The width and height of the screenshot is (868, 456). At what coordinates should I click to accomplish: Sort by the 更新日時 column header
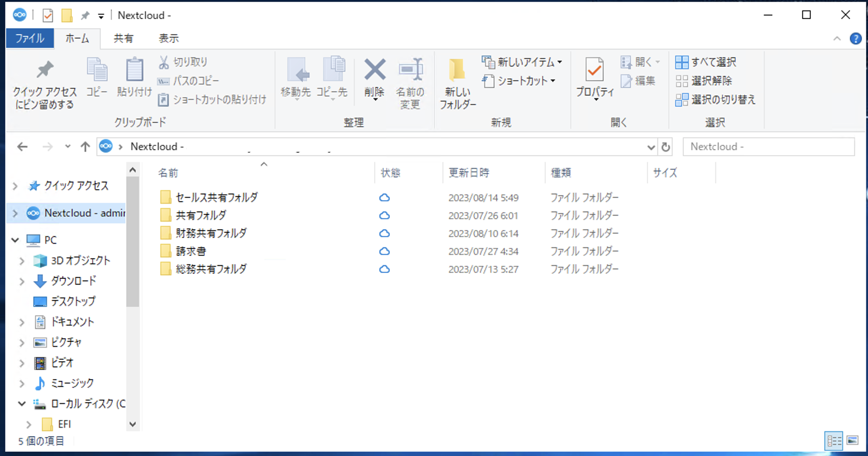[469, 173]
